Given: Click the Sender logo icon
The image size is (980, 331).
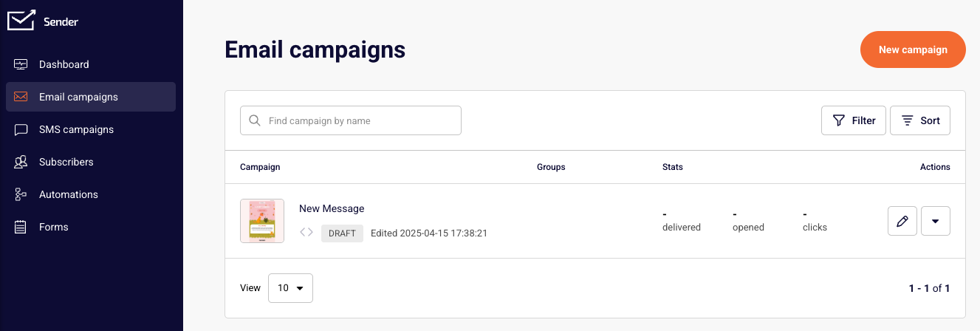Looking at the screenshot, I should (x=21, y=21).
